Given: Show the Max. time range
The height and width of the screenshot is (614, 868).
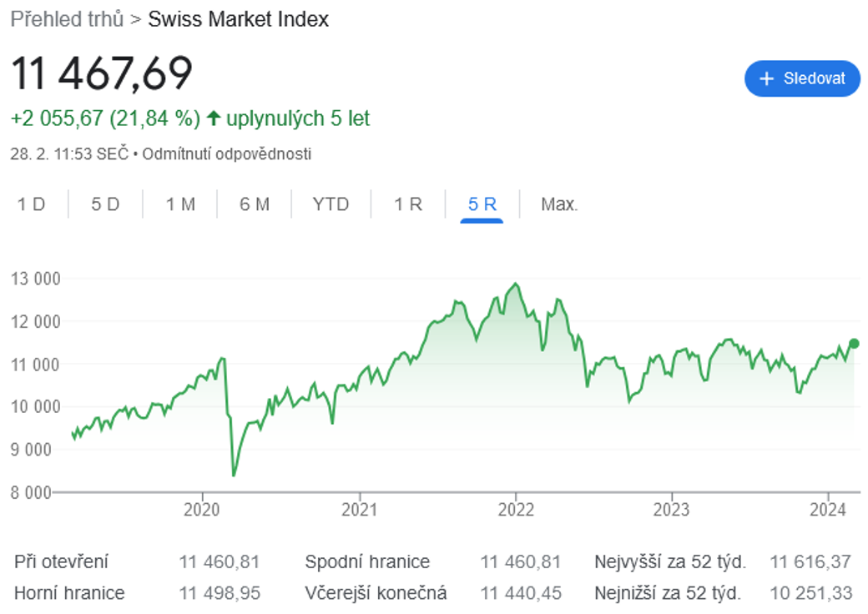Looking at the screenshot, I should pyautogui.click(x=559, y=204).
